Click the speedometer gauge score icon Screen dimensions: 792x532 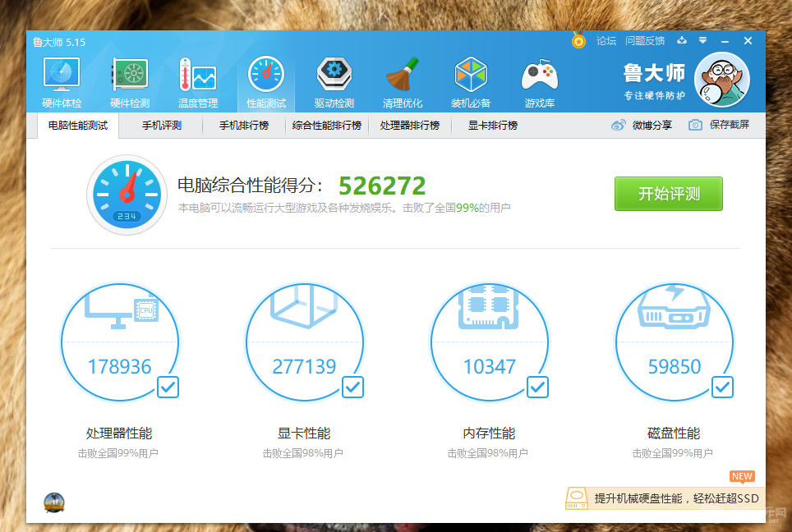click(x=127, y=195)
